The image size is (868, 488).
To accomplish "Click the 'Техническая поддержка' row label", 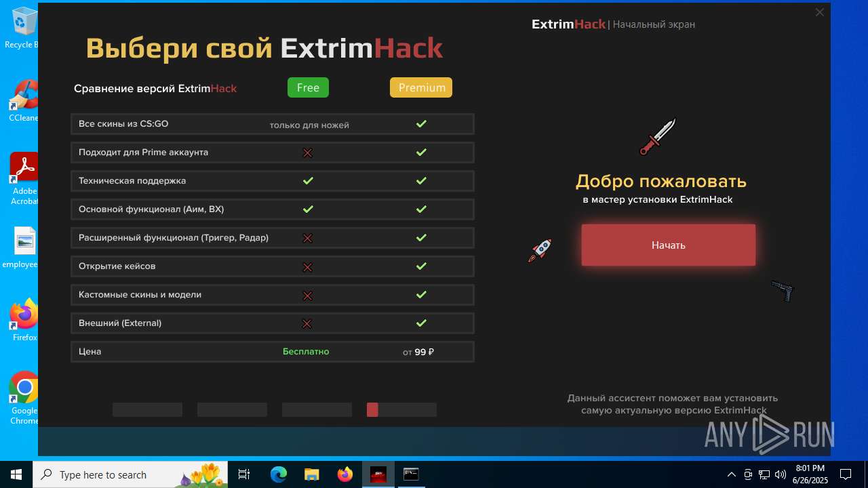I will (x=132, y=181).
